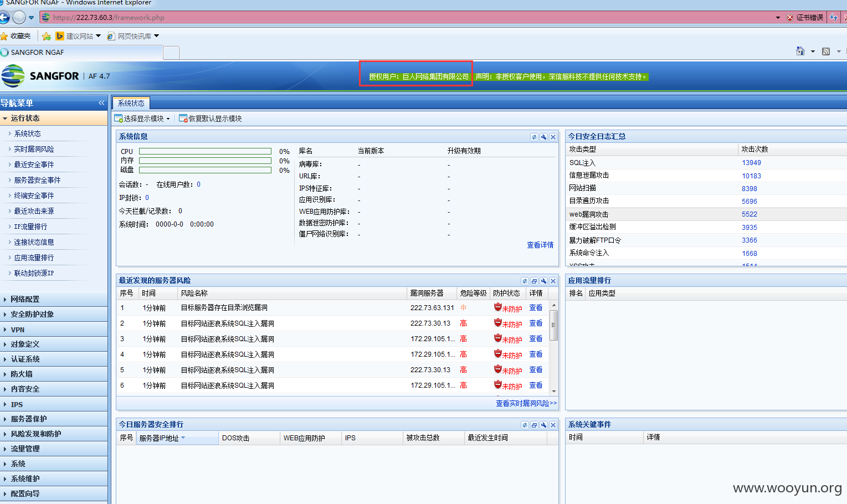
Task: Expand the 系统维护 menu section
Action: [x=54, y=479]
